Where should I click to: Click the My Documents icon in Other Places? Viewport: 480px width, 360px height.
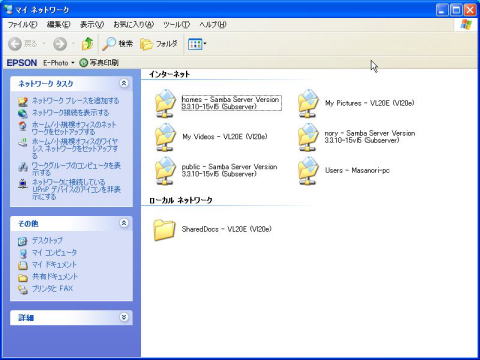tap(23, 265)
